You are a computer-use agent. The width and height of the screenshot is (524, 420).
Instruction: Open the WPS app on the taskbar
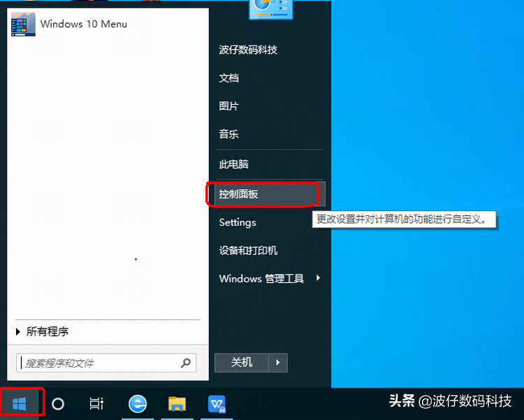(217, 404)
